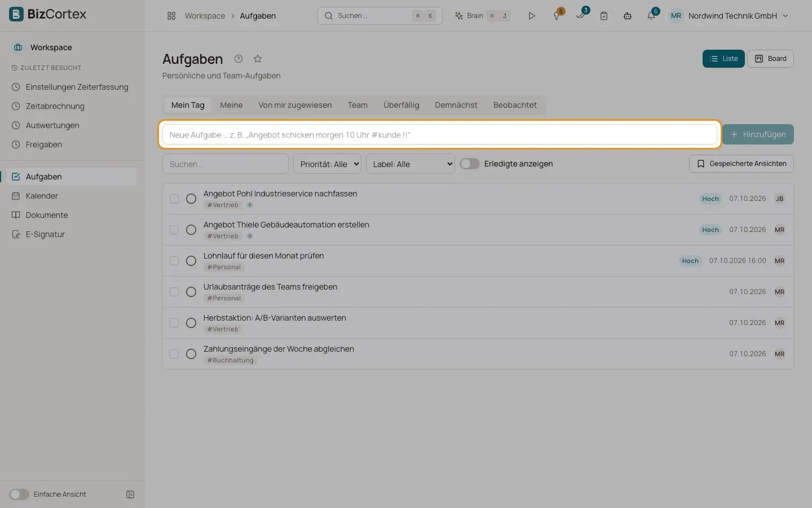Open the task Herbstaktion: A/B-Varianten auswerten
The width and height of the screenshot is (812, 508).
point(275,318)
